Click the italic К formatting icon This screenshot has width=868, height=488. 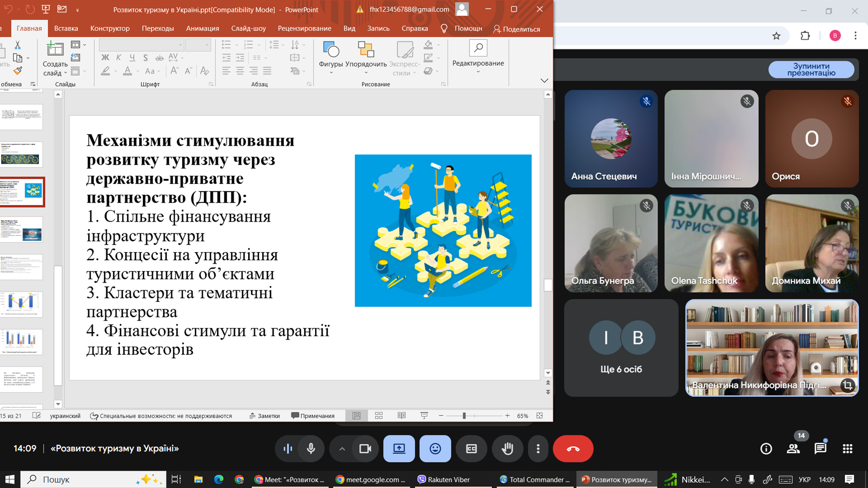point(118,57)
